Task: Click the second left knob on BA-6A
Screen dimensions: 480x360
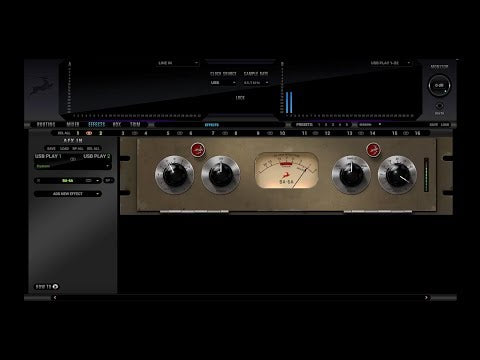Action: [x=221, y=175]
